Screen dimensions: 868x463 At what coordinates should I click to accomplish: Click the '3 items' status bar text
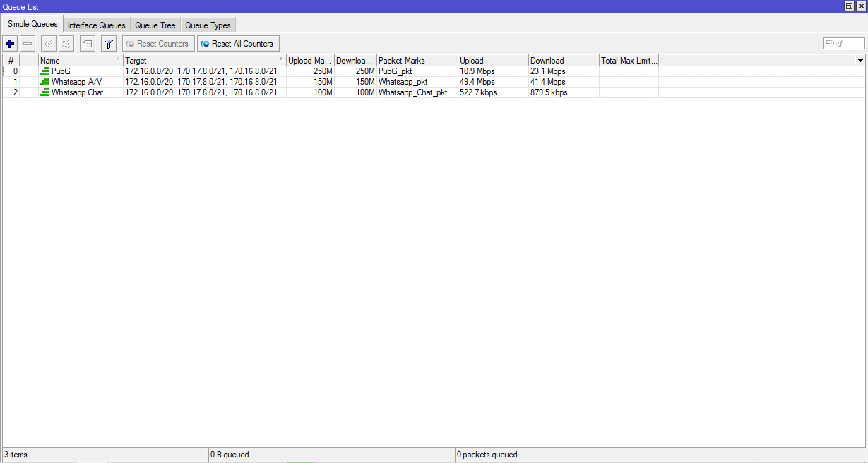coord(16,455)
